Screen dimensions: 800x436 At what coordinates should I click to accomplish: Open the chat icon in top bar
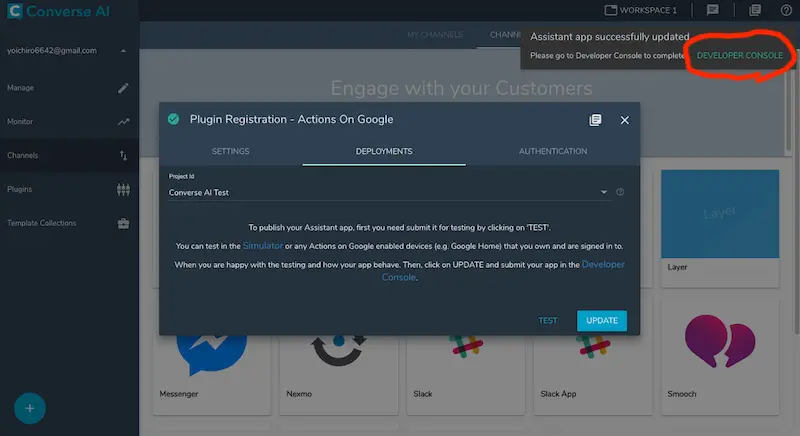click(x=713, y=10)
